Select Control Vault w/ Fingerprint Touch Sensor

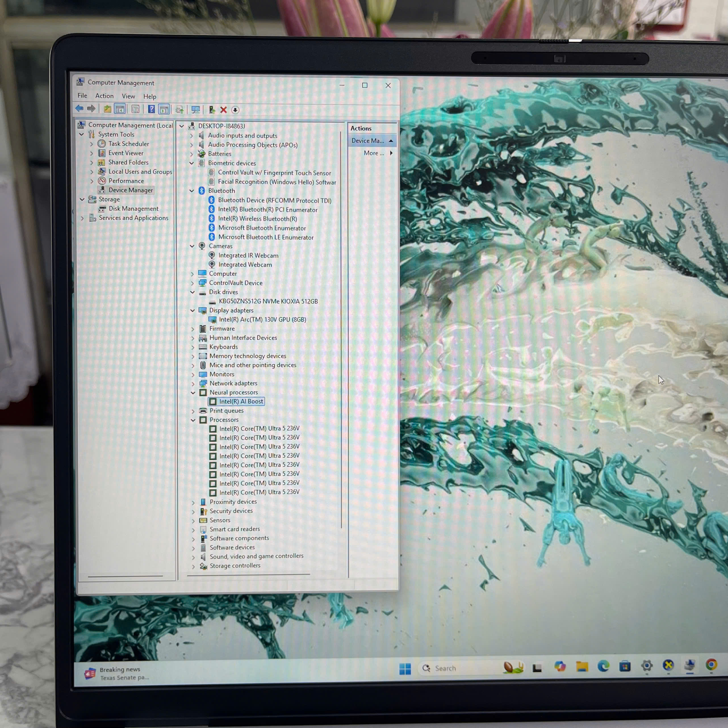pyautogui.click(x=274, y=173)
